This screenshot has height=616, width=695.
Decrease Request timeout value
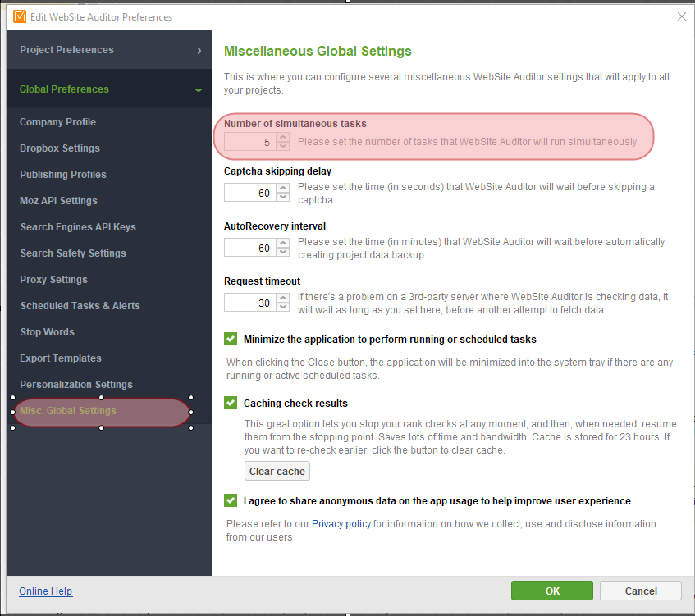point(283,307)
